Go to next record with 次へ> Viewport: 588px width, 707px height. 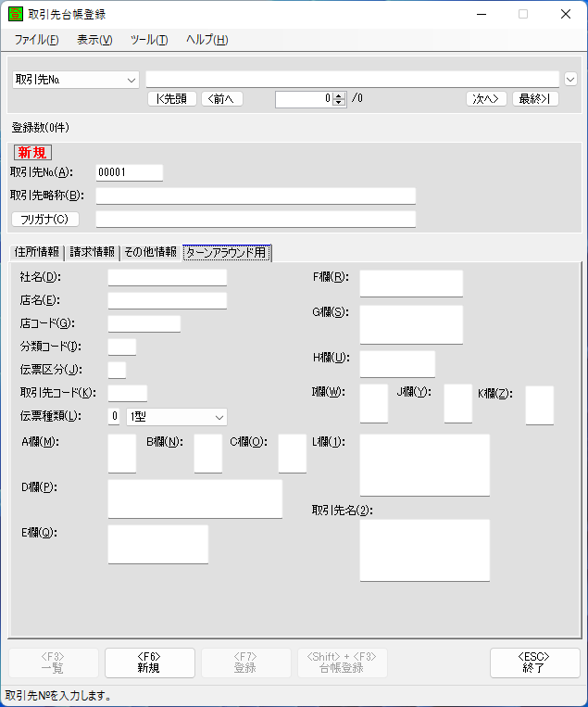point(486,99)
